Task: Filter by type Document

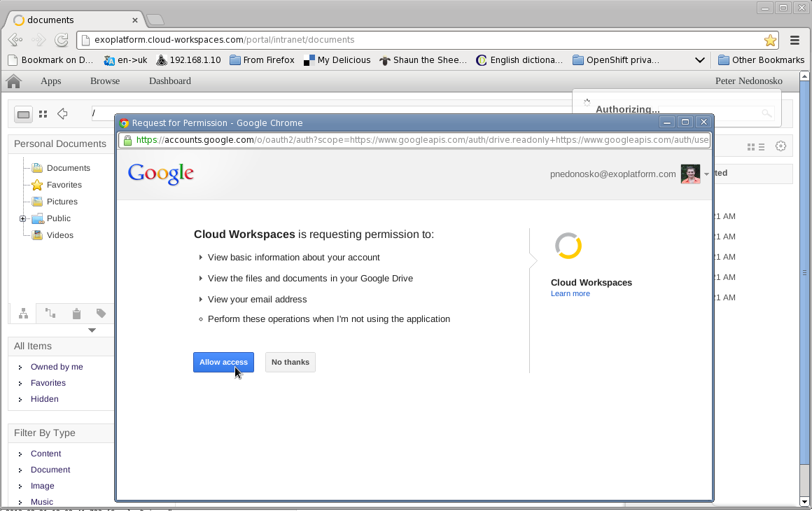Action: pyautogui.click(x=50, y=470)
